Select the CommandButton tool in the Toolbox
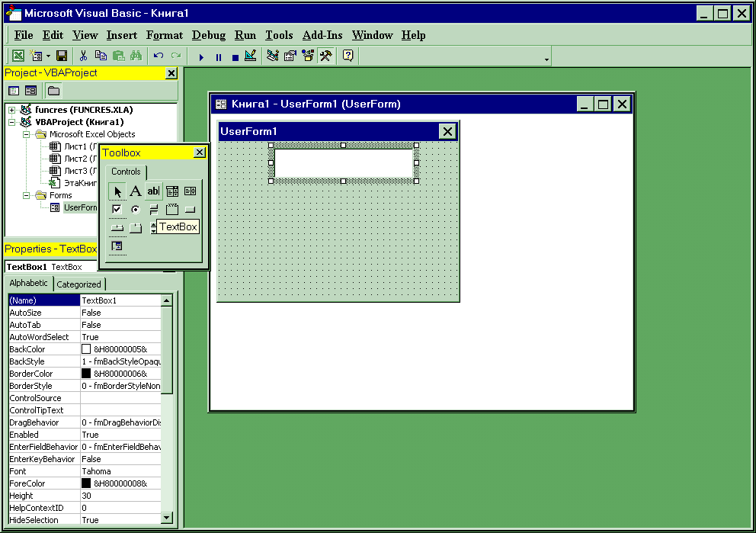This screenshot has height=533, width=756. [191, 210]
